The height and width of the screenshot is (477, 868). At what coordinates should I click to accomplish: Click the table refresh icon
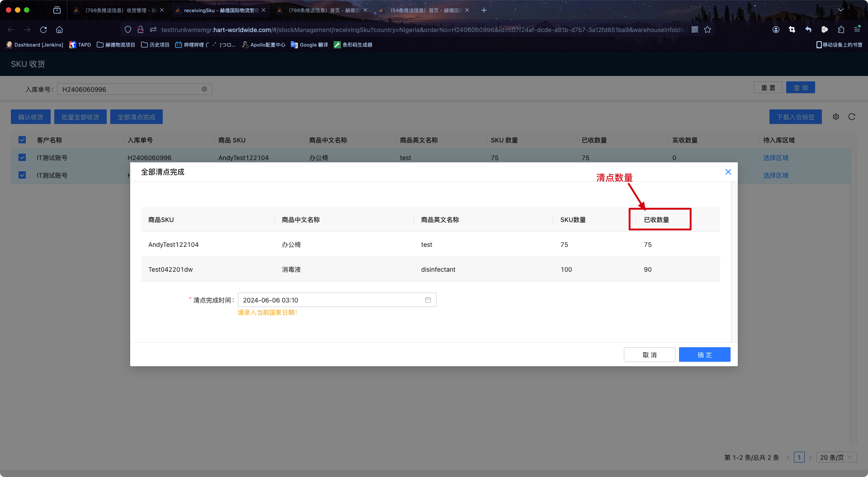(x=852, y=117)
